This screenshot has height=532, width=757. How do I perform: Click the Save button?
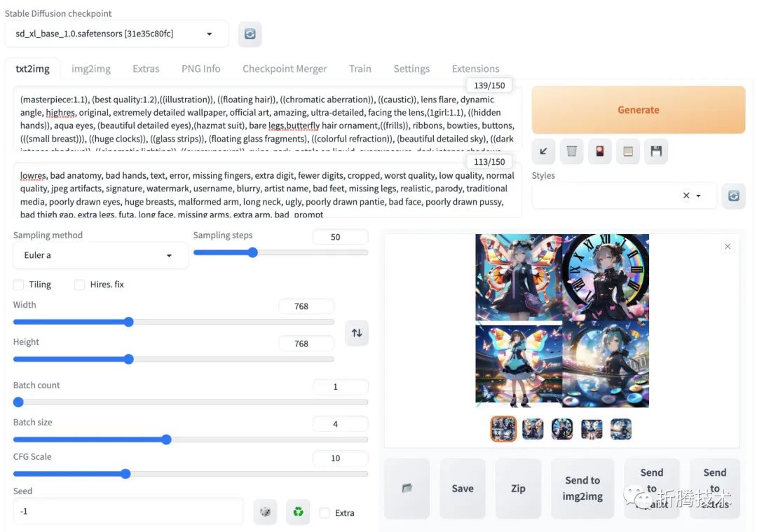coord(463,488)
